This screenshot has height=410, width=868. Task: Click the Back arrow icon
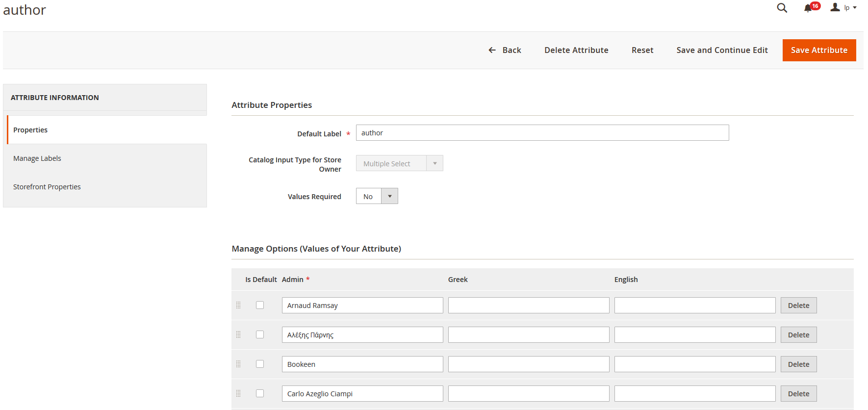point(492,50)
